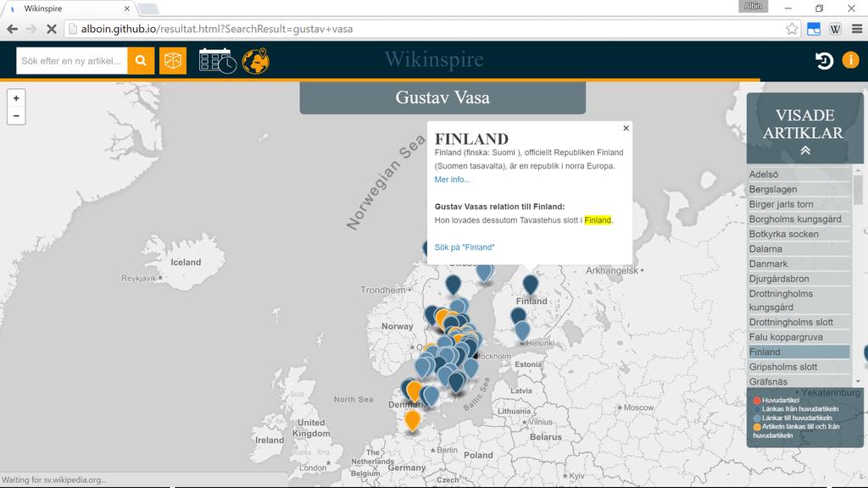Select Bergslagen in the article list
This screenshot has width=868, height=488.
798,189
